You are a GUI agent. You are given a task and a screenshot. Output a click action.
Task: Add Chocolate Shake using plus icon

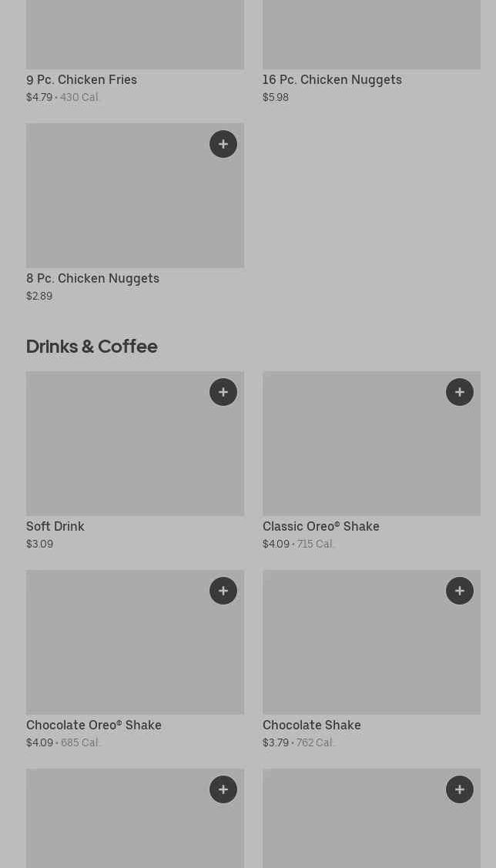[460, 591]
